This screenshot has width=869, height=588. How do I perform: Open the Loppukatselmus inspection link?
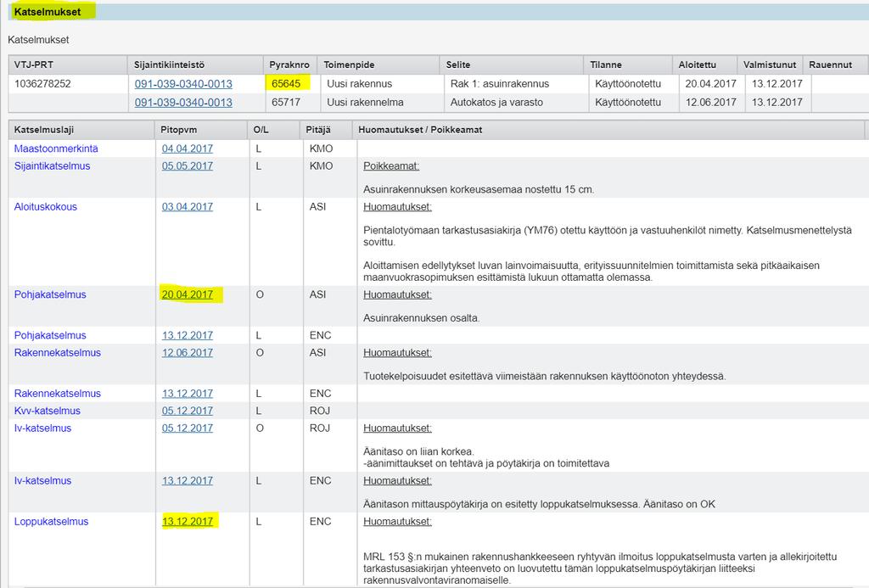click(51, 522)
